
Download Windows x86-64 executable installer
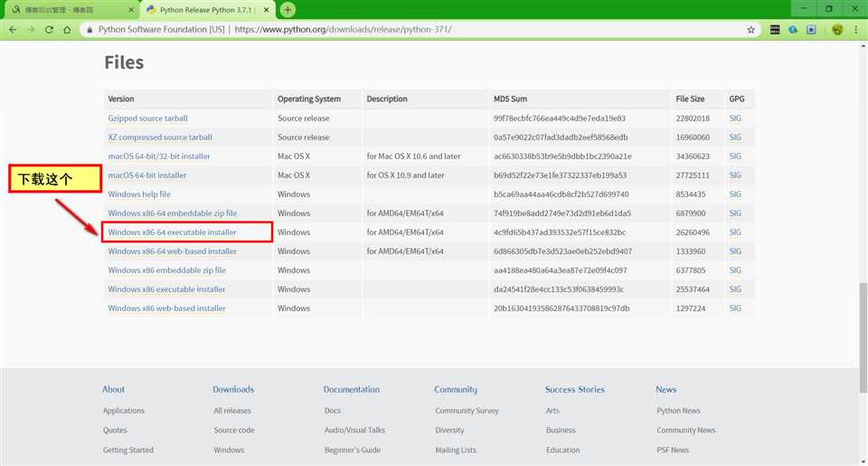(172, 233)
